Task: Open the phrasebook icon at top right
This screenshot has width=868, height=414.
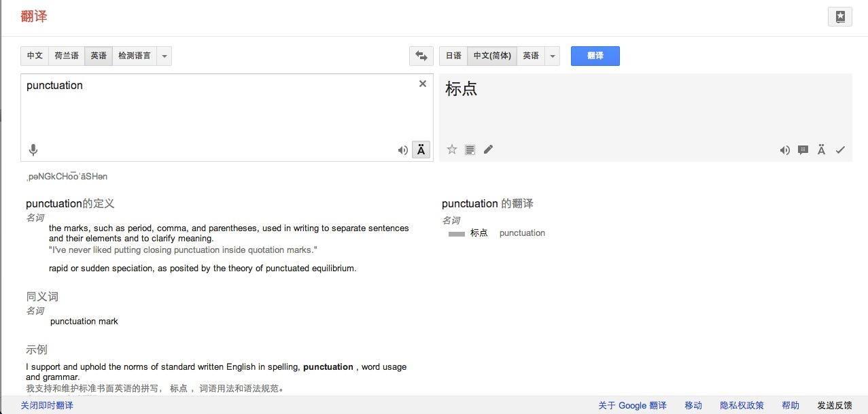Action: [x=839, y=17]
